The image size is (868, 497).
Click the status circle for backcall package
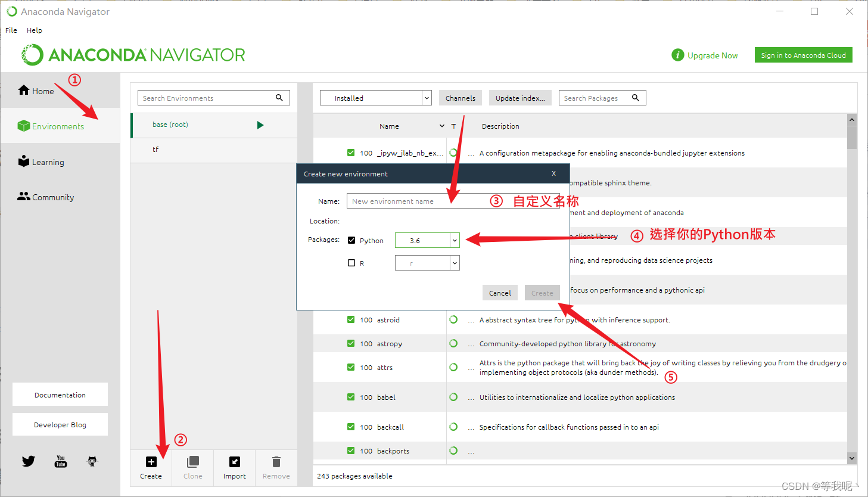[x=453, y=427]
